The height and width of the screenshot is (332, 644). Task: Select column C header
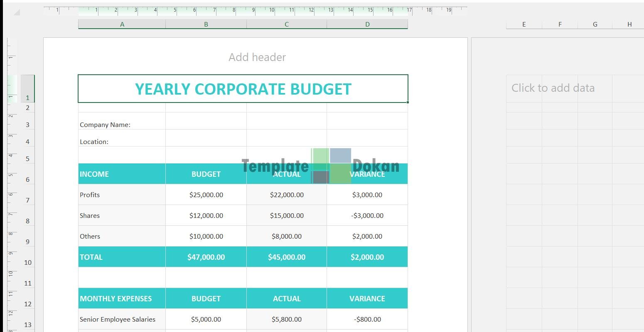coord(286,24)
